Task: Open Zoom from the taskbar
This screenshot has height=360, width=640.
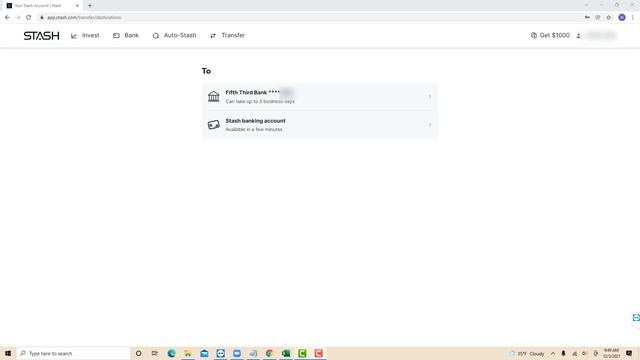Action: tap(237, 353)
